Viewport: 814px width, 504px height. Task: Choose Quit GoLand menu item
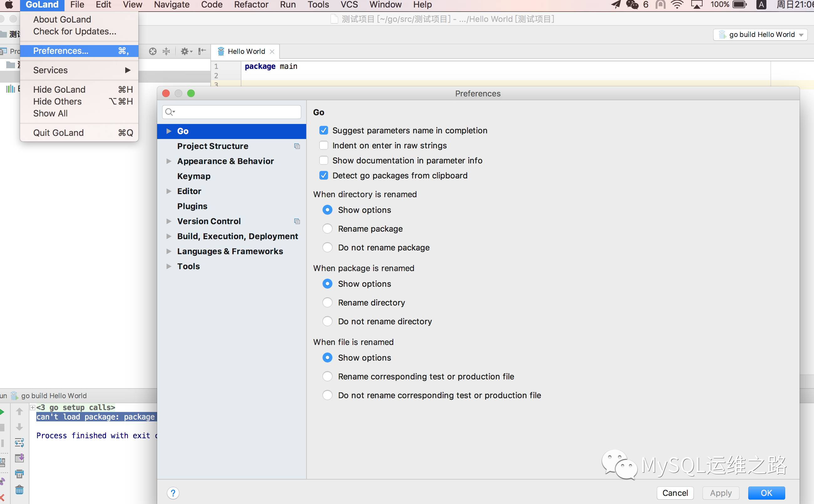(x=79, y=133)
